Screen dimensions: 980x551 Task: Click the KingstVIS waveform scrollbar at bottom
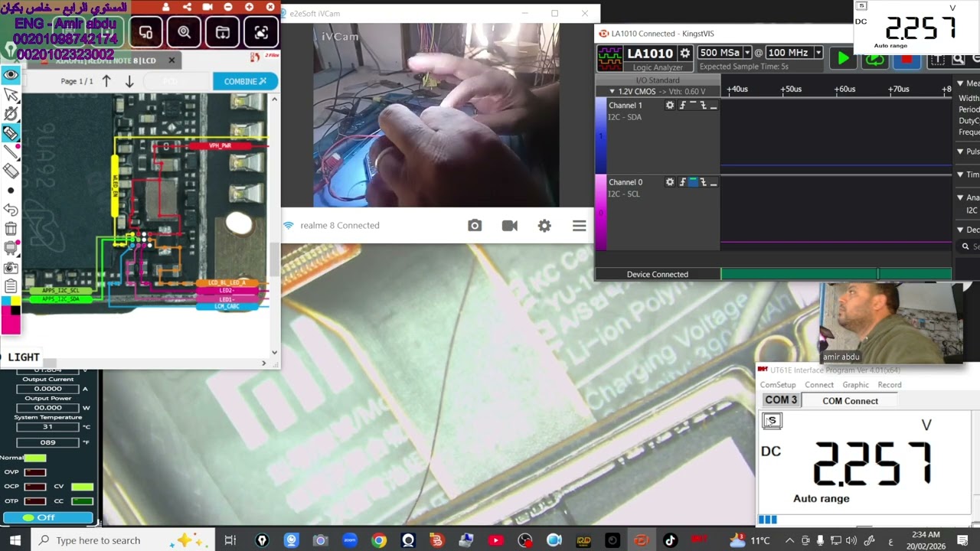[836, 274]
